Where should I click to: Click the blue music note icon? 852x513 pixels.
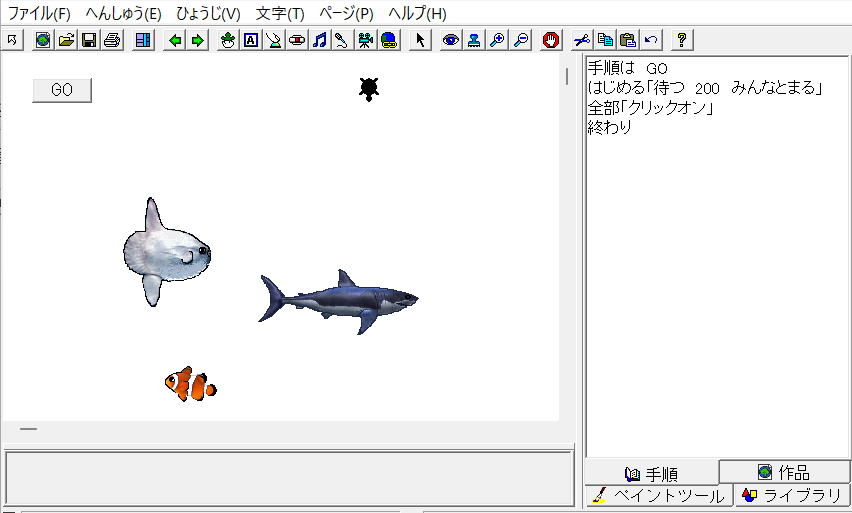click(320, 40)
